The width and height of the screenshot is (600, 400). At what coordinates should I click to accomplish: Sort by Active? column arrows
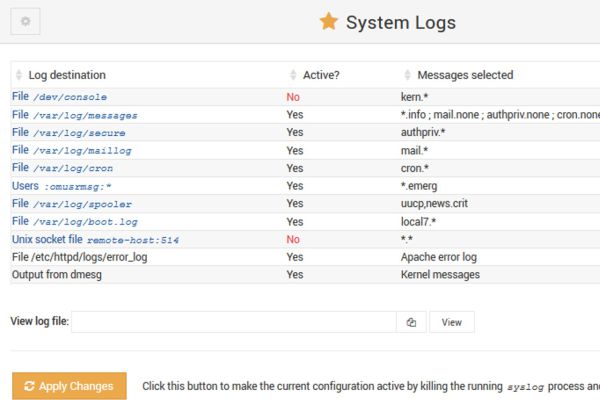tap(293, 75)
